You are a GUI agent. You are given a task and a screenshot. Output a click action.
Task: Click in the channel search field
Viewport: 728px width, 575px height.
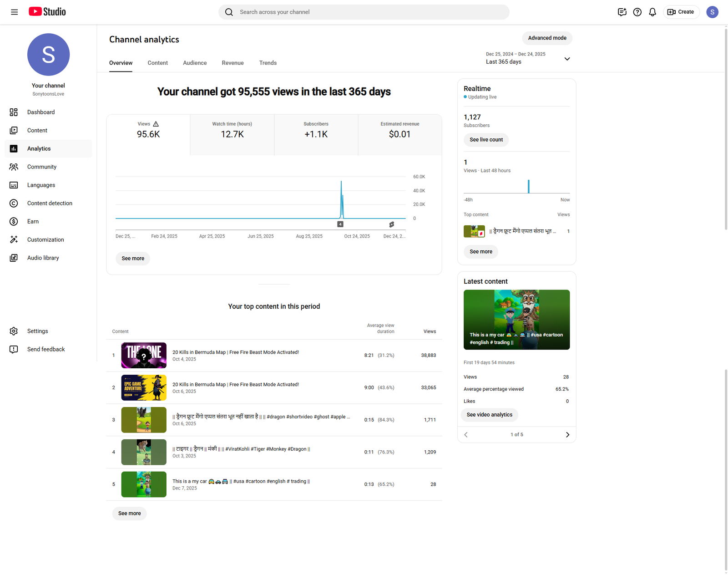(364, 12)
